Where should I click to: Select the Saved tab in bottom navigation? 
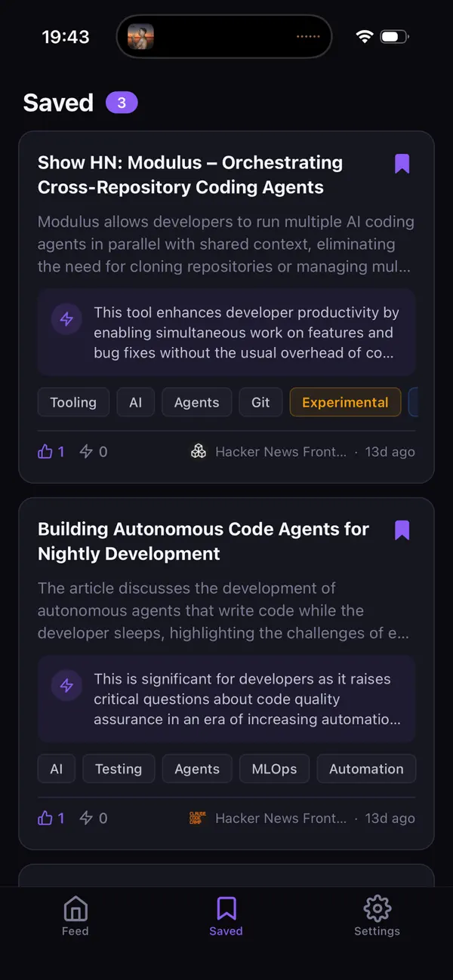point(226,914)
